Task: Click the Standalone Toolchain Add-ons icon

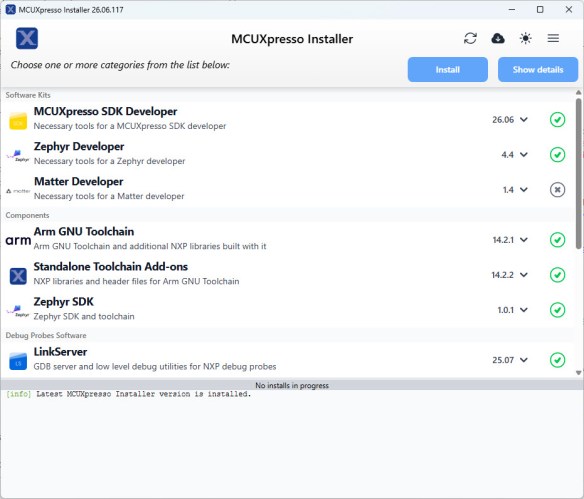Action: (x=18, y=276)
